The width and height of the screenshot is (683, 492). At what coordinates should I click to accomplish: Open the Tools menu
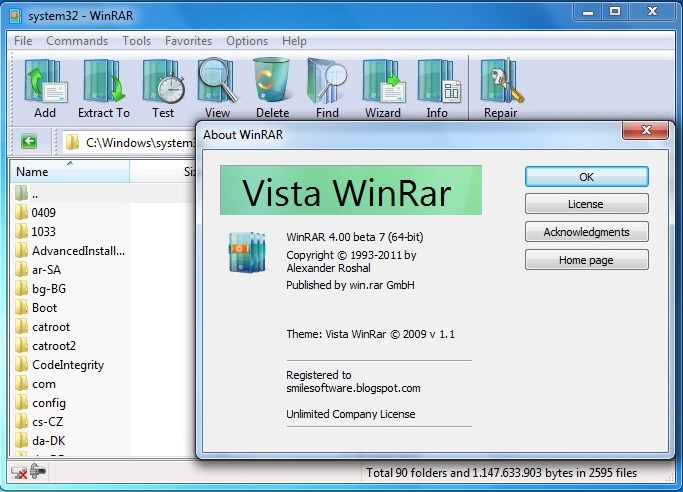coord(136,41)
